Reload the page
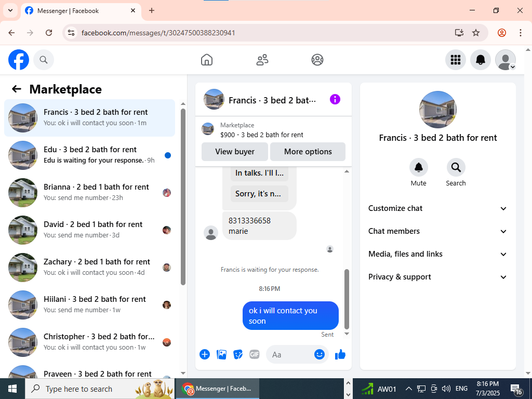 pyautogui.click(x=49, y=33)
